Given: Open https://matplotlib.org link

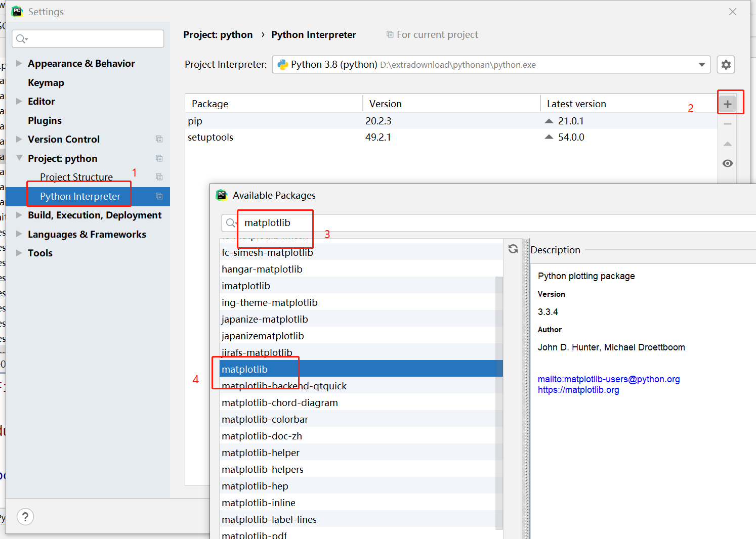Looking at the screenshot, I should click(x=578, y=390).
